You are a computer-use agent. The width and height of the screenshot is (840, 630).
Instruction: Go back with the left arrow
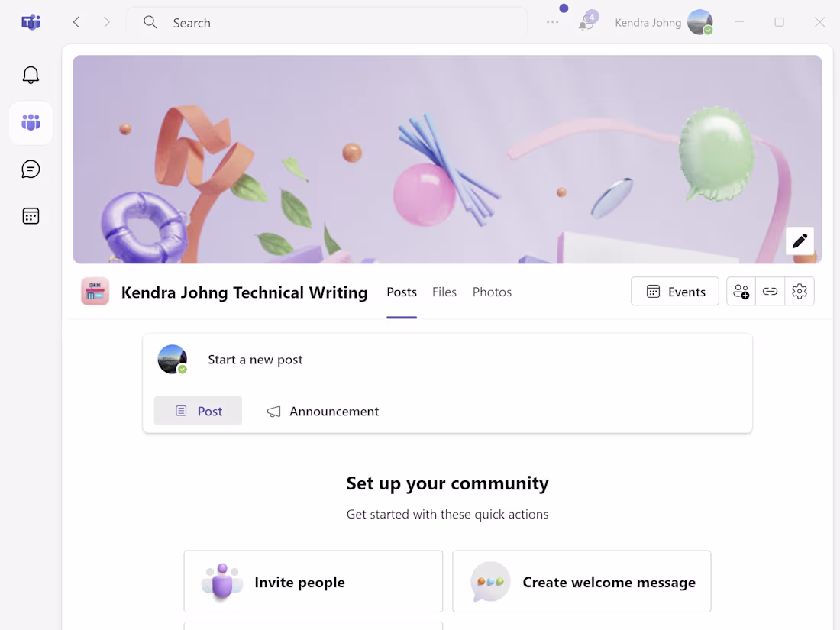[76, 22]
